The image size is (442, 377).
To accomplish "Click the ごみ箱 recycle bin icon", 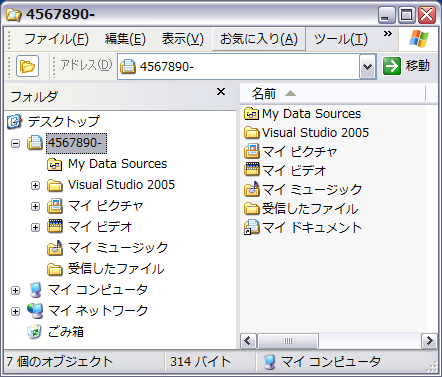I will [34, 332].
